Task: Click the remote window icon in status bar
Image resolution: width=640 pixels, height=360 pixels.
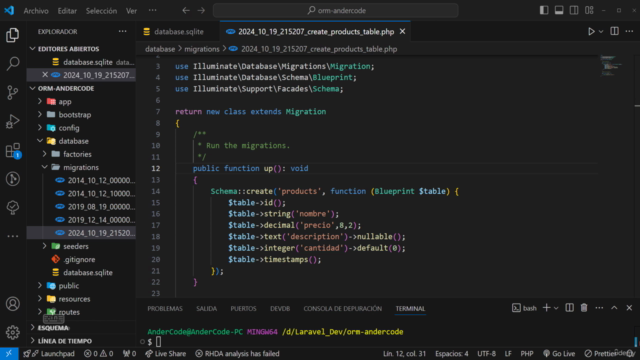Action: pyautogui.click(x=9, y=353)
